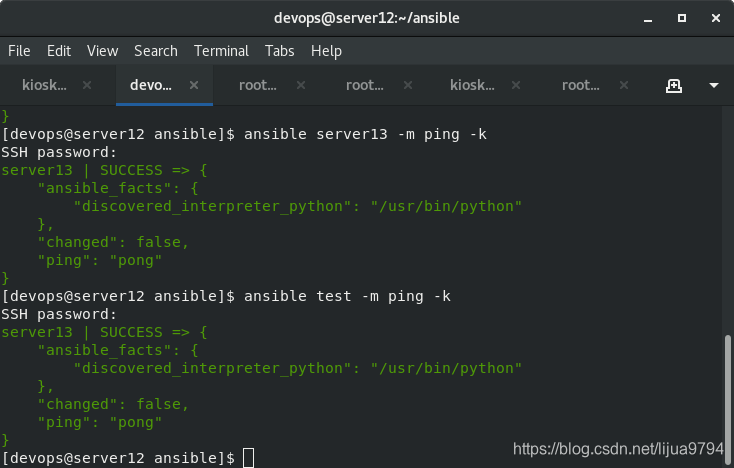734x468 pixels.
Task: Switch to the first kiosk... tab left of devo...
Action: click(44, 85)
